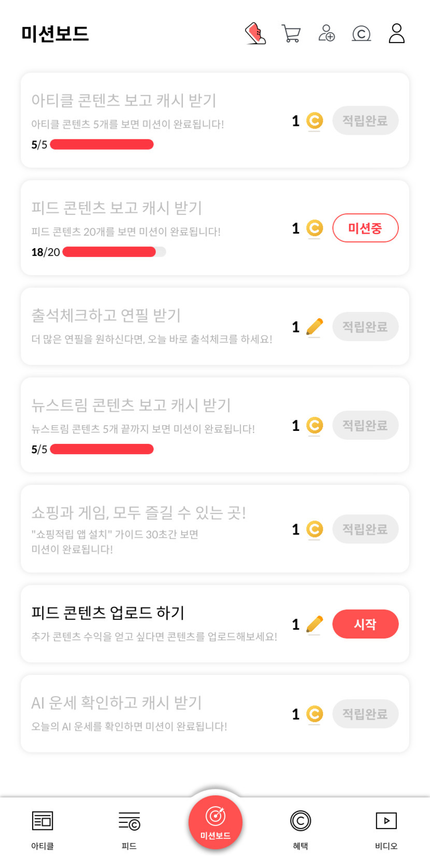Tap the pencil icon in 피드 콘텐츠 업로드 mission
Screen dimensions: 430x868
pyautogui.click(x=314, y=624)
